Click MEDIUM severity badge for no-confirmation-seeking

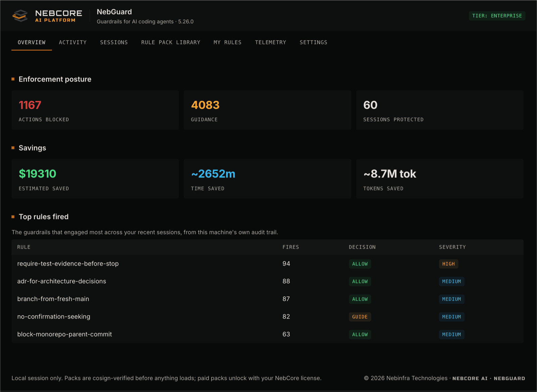click(452, 317)
